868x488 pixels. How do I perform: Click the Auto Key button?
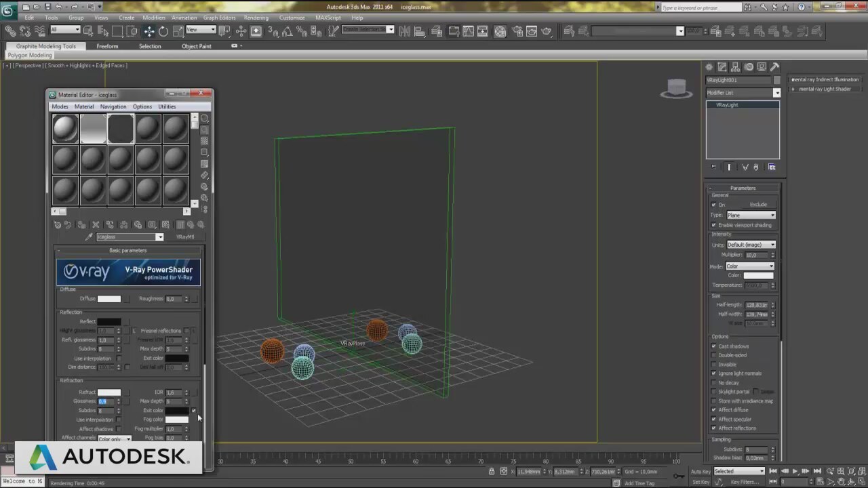click(700, 471)
